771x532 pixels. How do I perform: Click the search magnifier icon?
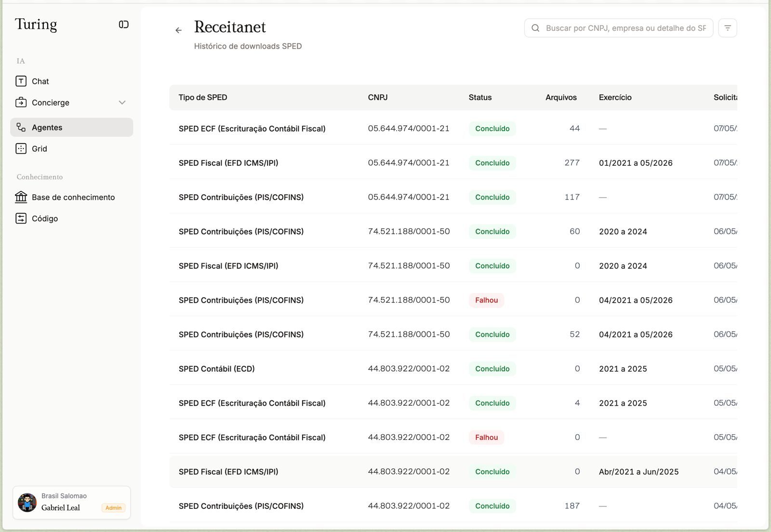pyautogui.click(x=535, y=28)
